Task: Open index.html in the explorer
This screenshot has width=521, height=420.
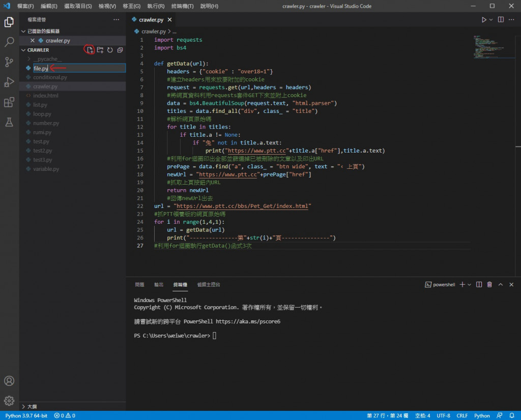Action: pos(45,96)
